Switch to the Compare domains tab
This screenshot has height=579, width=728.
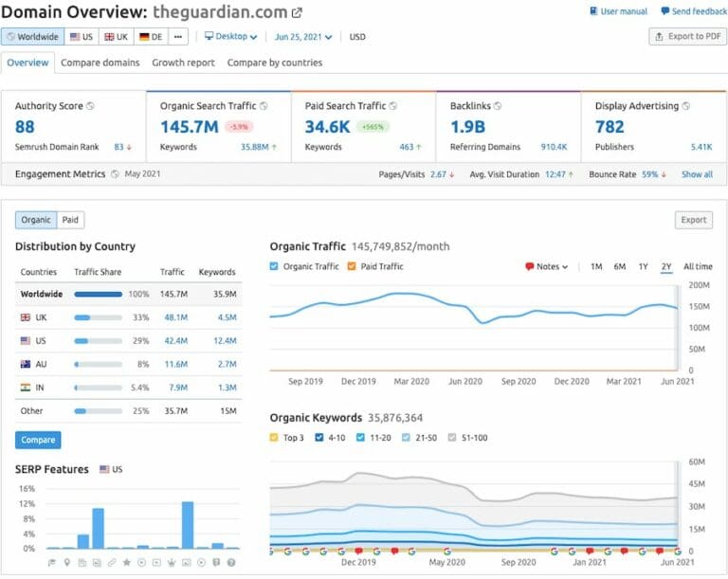point(100,63)
